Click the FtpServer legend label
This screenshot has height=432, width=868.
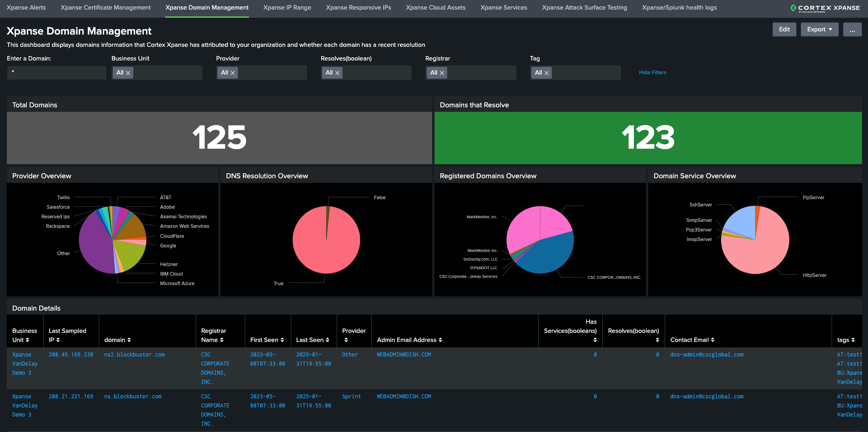tap(813, 198)
